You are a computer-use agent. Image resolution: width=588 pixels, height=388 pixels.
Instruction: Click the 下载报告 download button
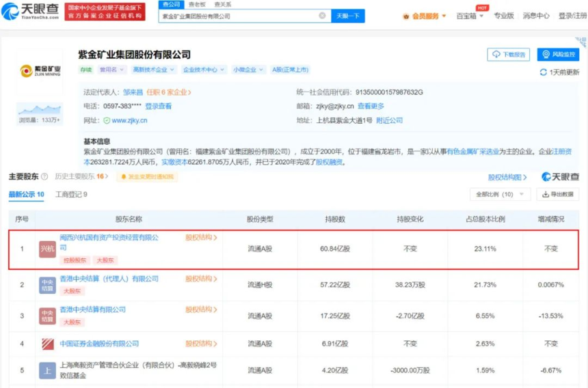pyautogui.click(x=508, y=55)
